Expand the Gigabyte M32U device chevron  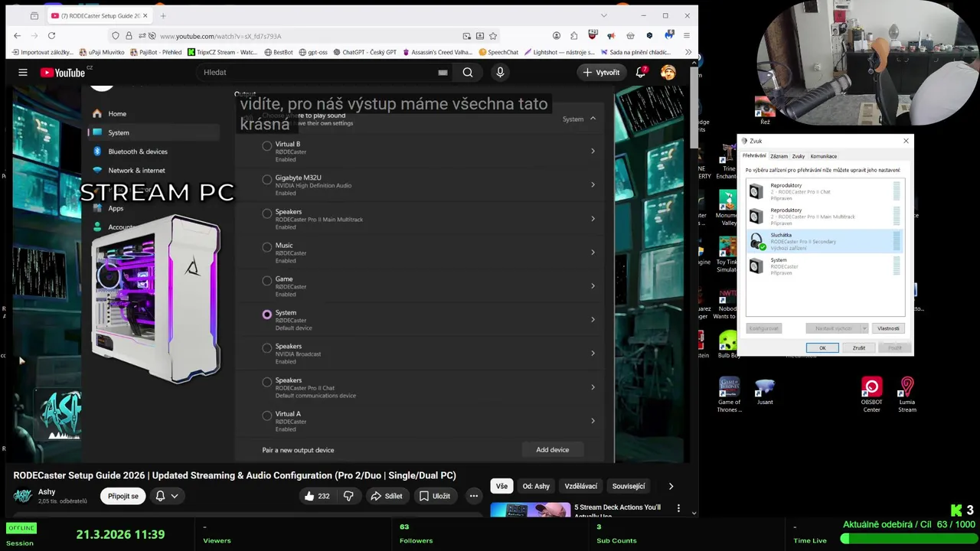[x=593, y=184]
